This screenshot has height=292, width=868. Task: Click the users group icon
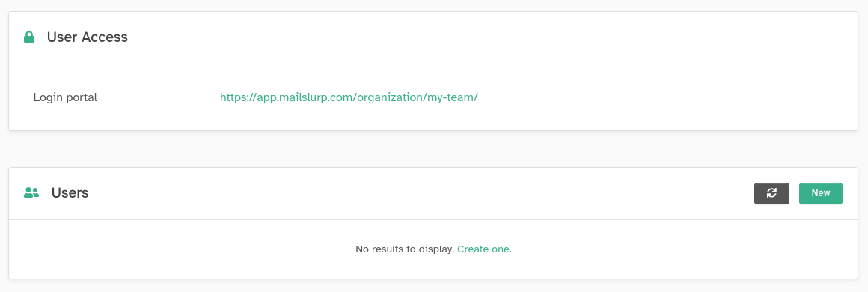click(x=31, y=193)
